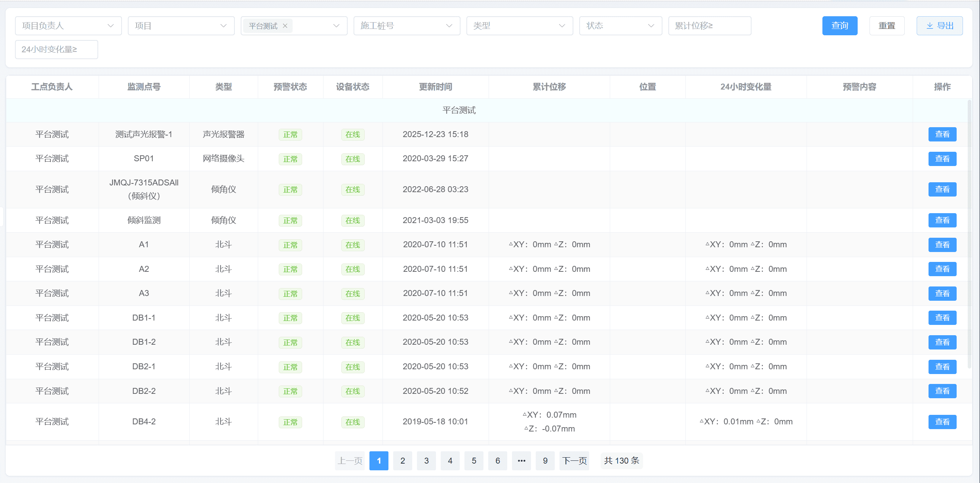The image size is (980, 483).
Task: Open 查看 for point A1
Action: tap(942, 245)
